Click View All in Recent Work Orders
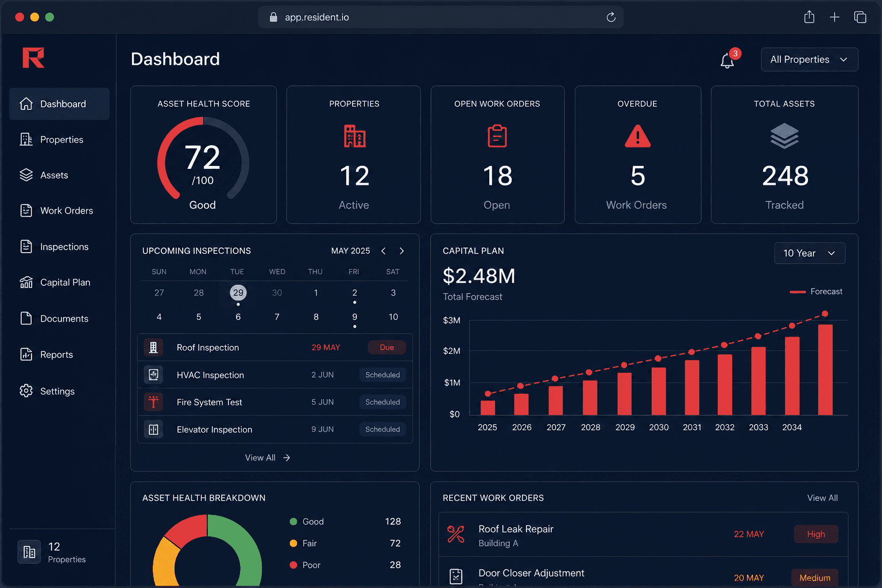 click(x=822, y=498)
